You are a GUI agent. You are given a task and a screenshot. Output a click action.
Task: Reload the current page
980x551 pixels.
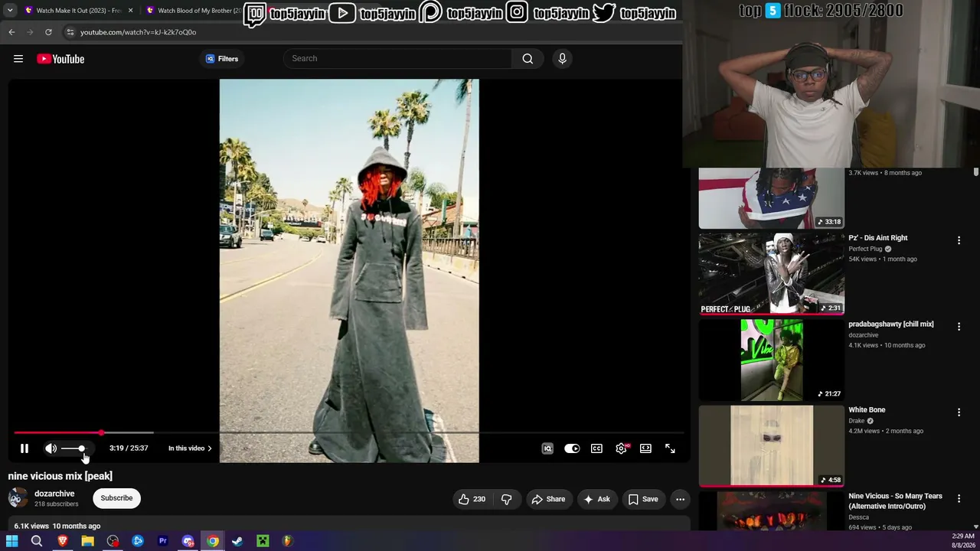[x=48, y=32]
